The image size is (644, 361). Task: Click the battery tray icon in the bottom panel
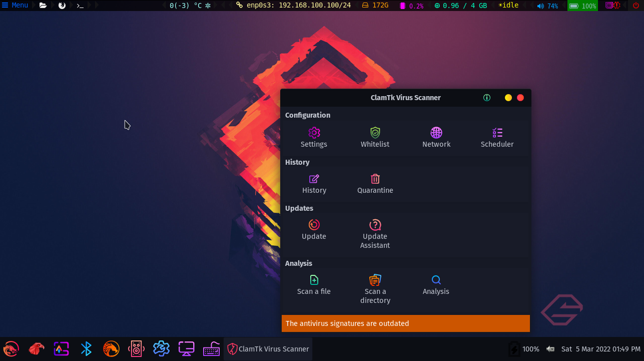click(x=514, y=349)
